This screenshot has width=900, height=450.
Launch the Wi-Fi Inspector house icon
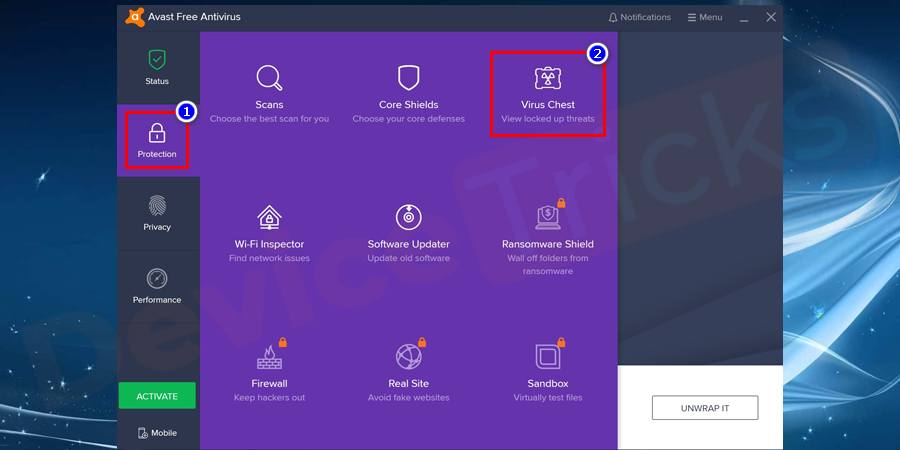tap(269, 217)
